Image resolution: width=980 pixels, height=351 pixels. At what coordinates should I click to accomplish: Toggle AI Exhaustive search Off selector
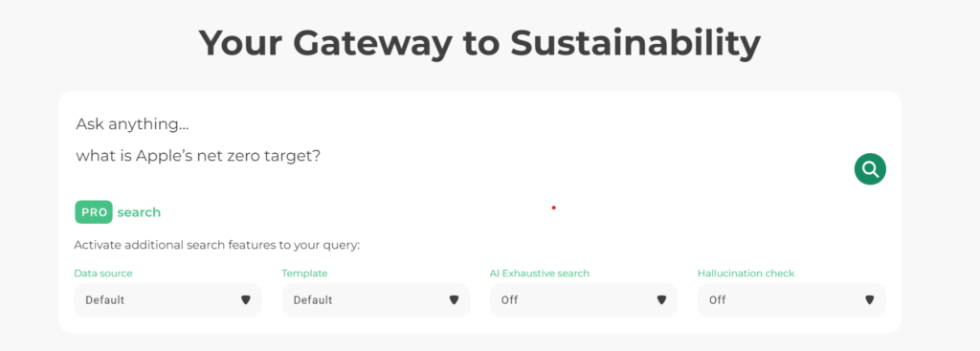tap(584, 299)
